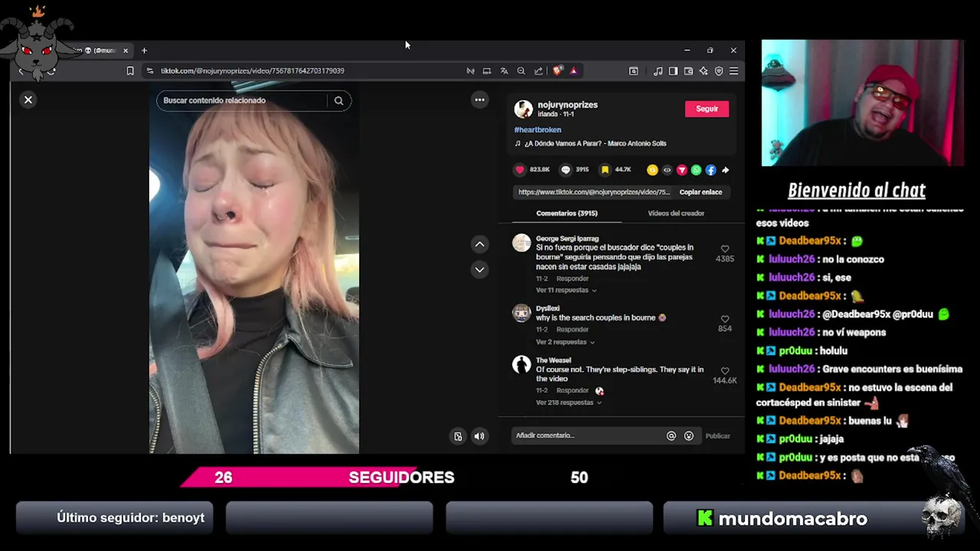Insert mention with the @ icon
The width and height of the screenshot is (980, 551).
click(671, 435)
